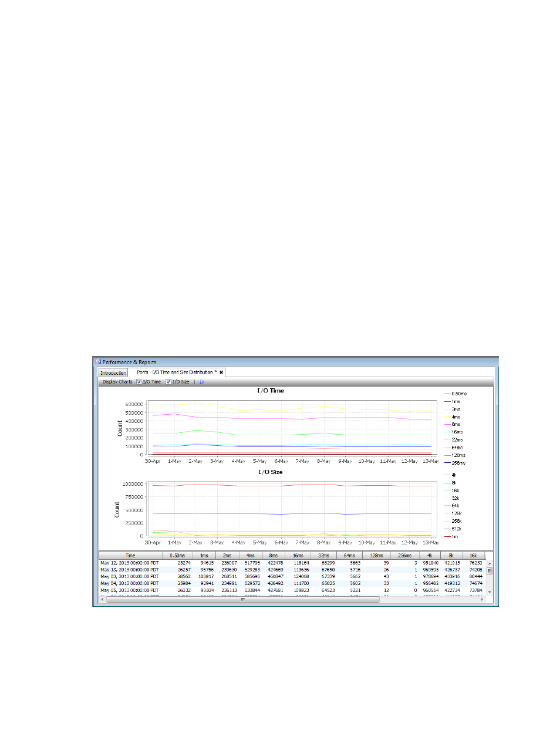Select the May 05, 2013 00:00:00 PDT row
560x746 pixels.
pyautogui.click(x=292, y=590)
